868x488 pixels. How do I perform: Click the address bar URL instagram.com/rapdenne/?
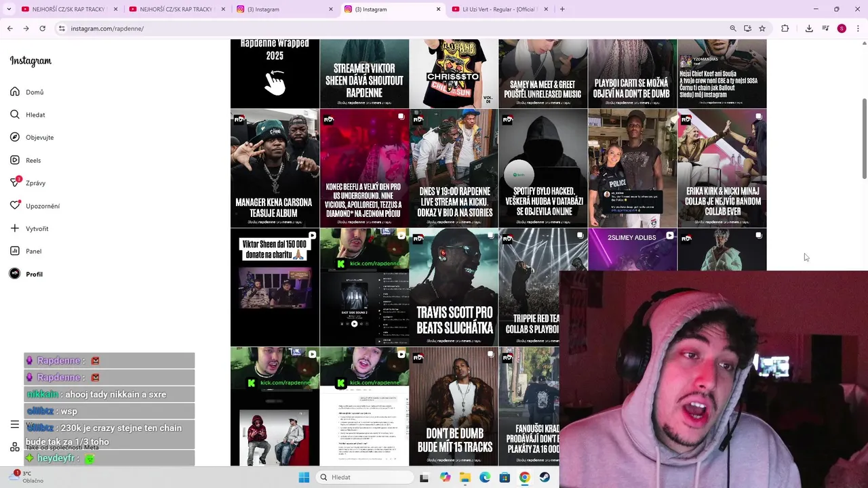point(107,28)
